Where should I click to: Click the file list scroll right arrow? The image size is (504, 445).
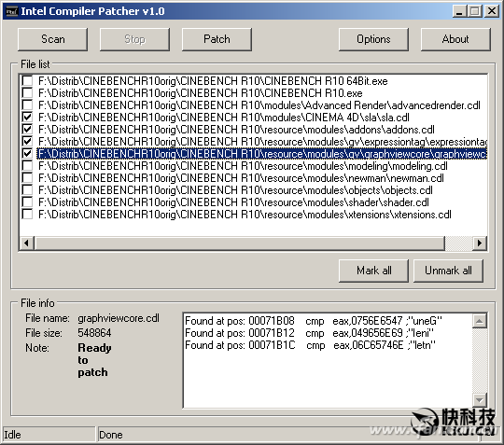coord(479,243)
